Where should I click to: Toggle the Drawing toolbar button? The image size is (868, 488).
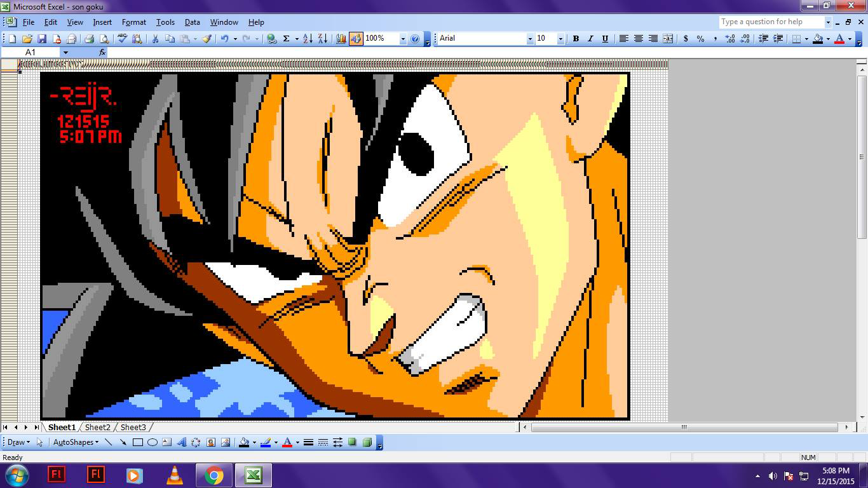[x=356, y=39]
